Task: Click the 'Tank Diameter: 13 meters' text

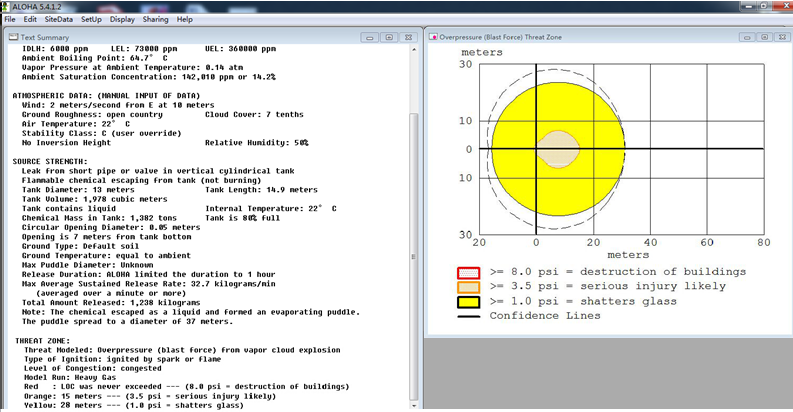Action: point(78,190)
